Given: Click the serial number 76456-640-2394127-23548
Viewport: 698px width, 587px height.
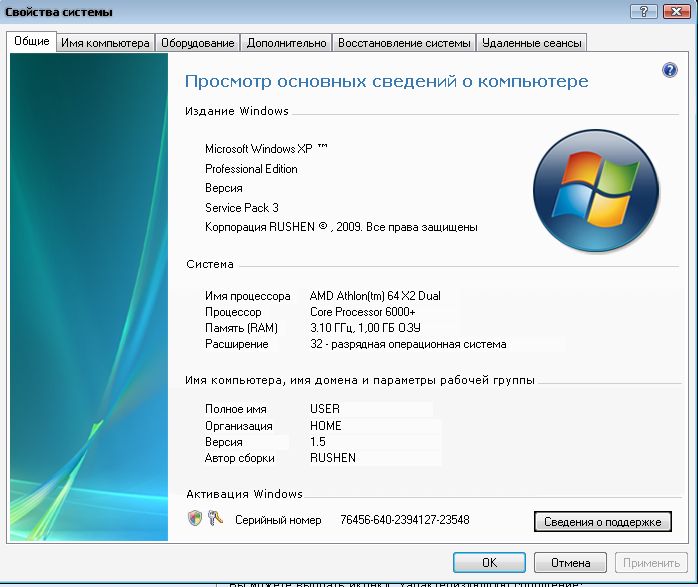Looking at the screenshot, I should (x=404, y=520).
